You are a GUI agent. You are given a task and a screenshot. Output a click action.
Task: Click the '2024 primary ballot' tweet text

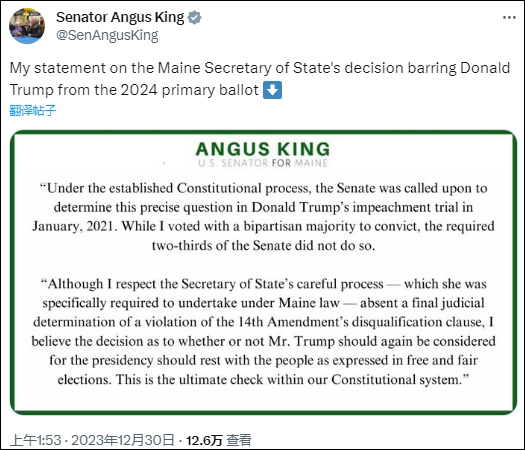tap(189, 90)
